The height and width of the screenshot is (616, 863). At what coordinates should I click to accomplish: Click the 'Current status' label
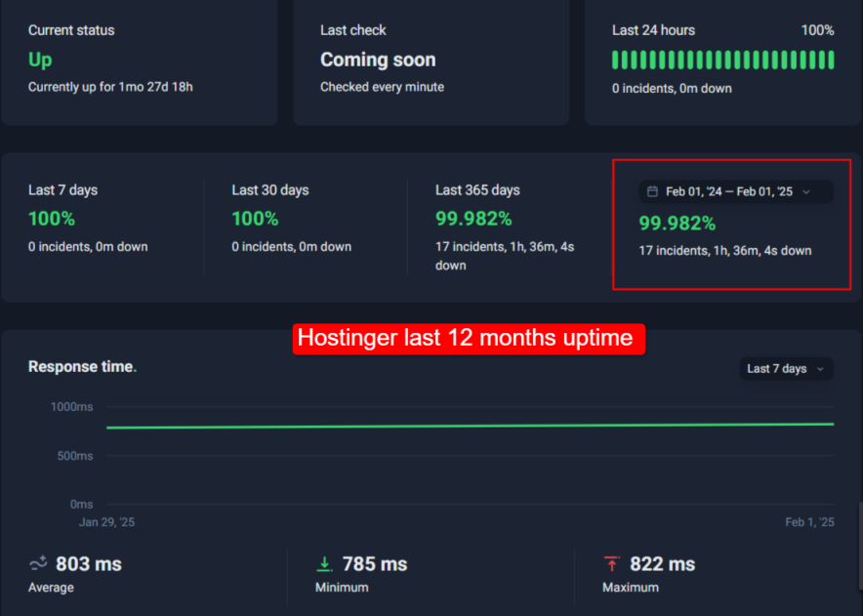[x=71, y=30]
